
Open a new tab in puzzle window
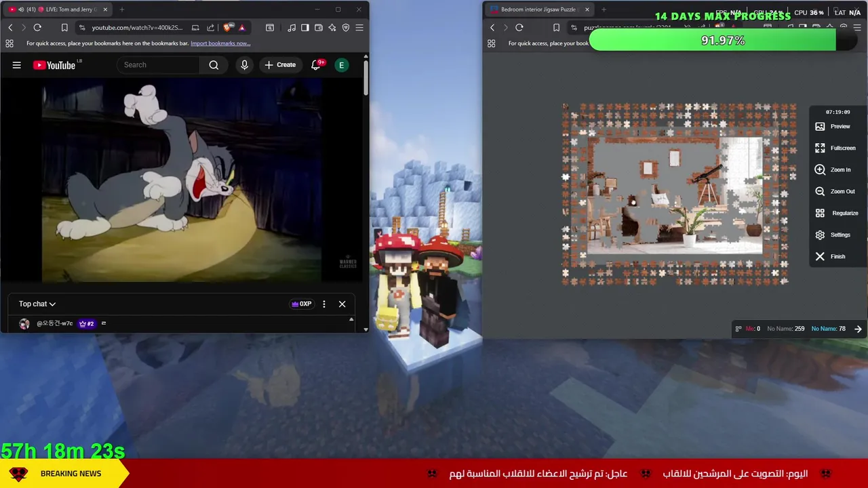tap(604, 9)
